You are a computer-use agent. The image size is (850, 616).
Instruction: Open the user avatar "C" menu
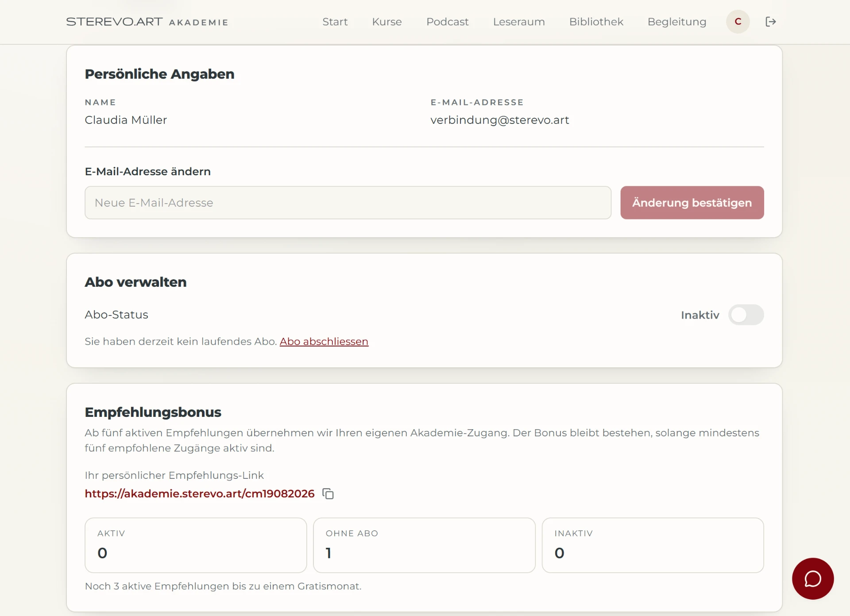(x=738, y=22)
